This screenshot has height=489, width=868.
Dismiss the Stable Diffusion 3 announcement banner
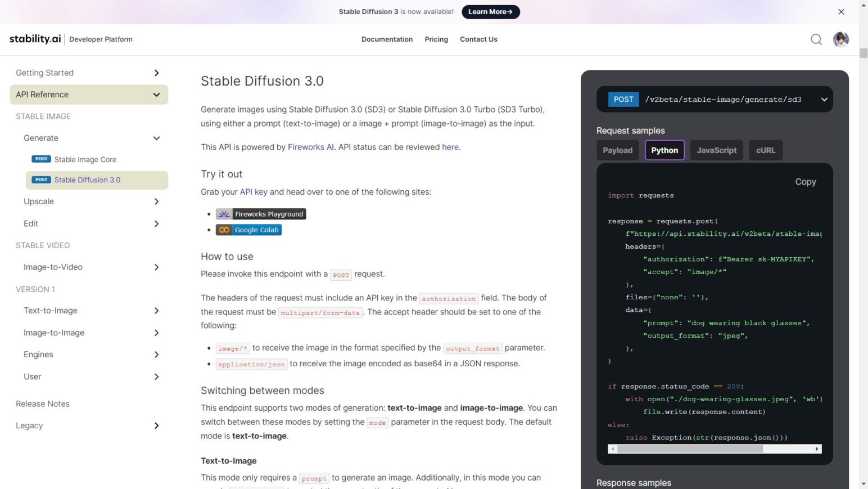[x=841, y=11]
